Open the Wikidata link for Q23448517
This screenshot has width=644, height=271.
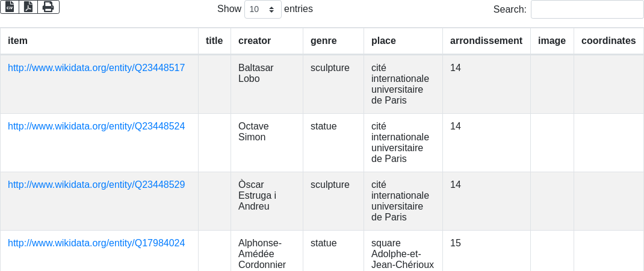click(x=96, y=68)
